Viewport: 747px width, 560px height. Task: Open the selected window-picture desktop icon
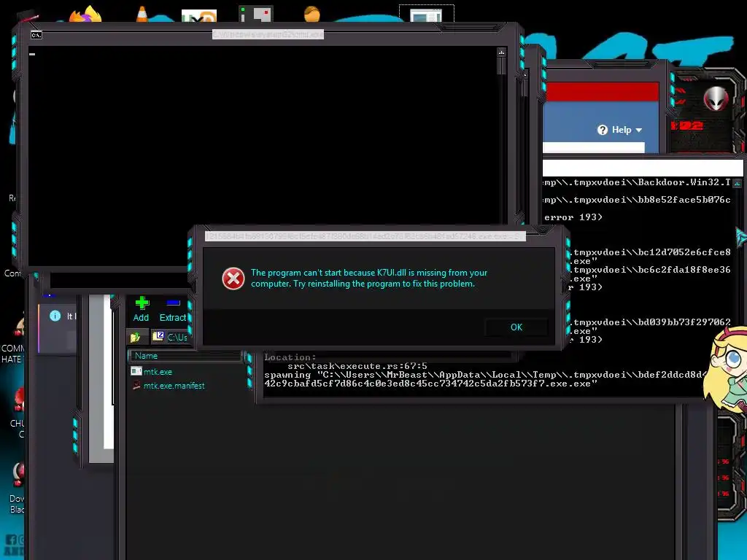[426, 15]
